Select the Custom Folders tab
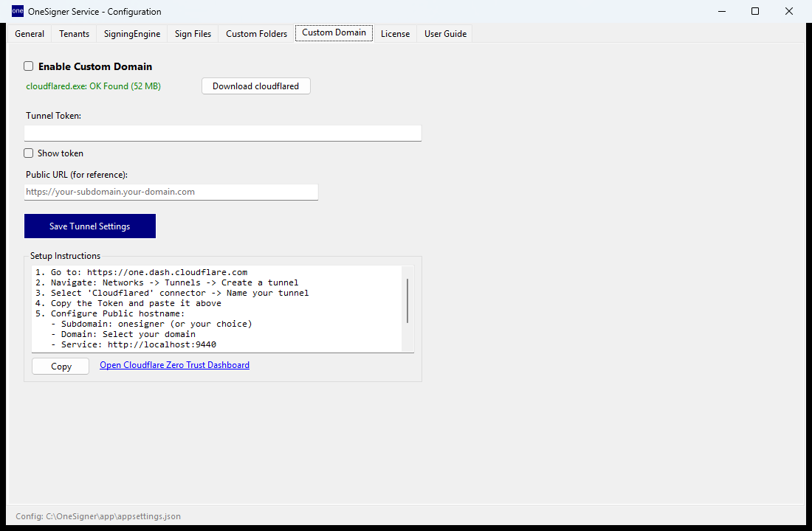This screenshot has width=812, height=531. tap(256, 34)
